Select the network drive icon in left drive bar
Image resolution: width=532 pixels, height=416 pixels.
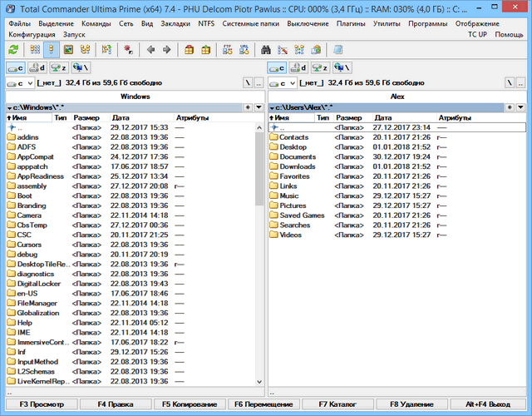click(x=81, y=67)
